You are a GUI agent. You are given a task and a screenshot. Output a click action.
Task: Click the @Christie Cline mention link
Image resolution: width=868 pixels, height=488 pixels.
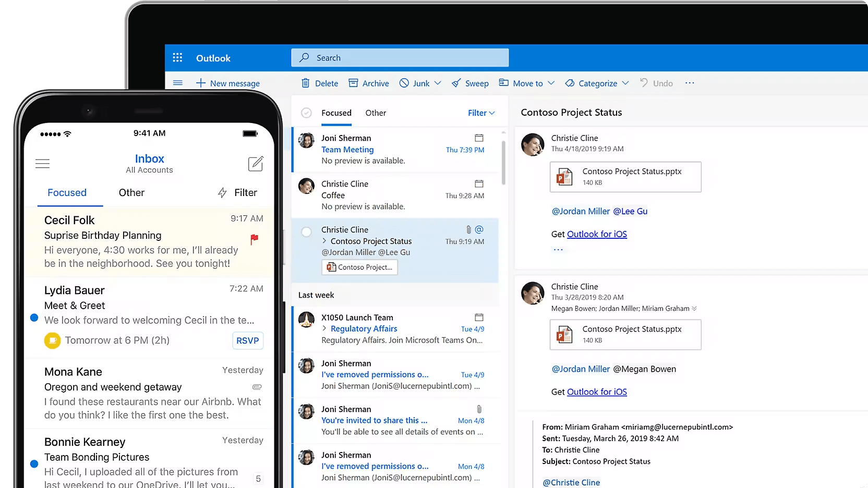571,482
